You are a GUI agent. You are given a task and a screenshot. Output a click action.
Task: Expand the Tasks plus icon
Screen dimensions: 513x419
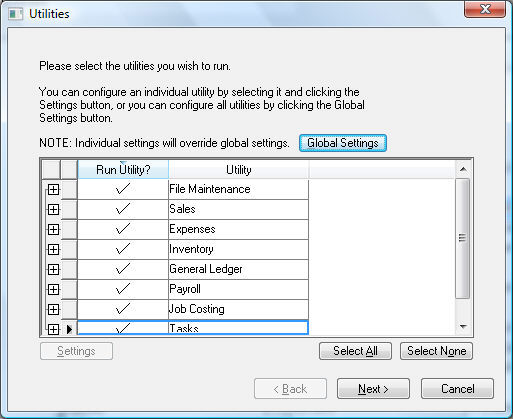(53, 329)
